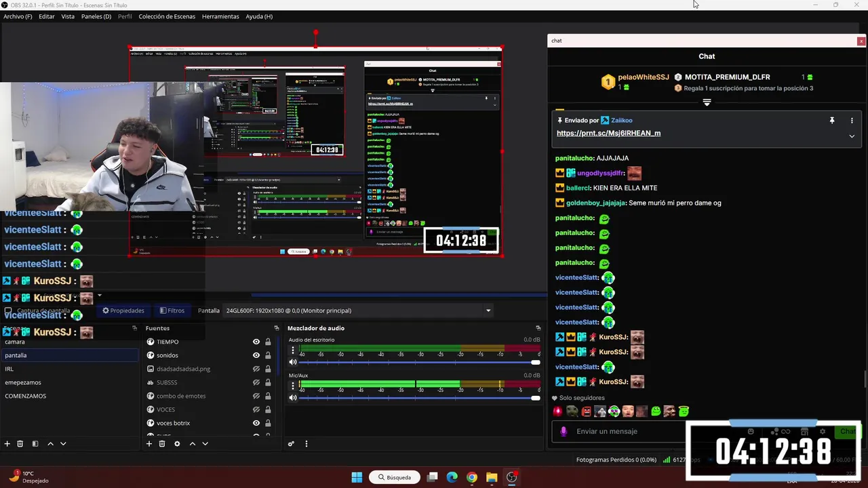The image size is (868, 488).
Task: Click the purple microphone icon in chat
Action: coord(564,431)
